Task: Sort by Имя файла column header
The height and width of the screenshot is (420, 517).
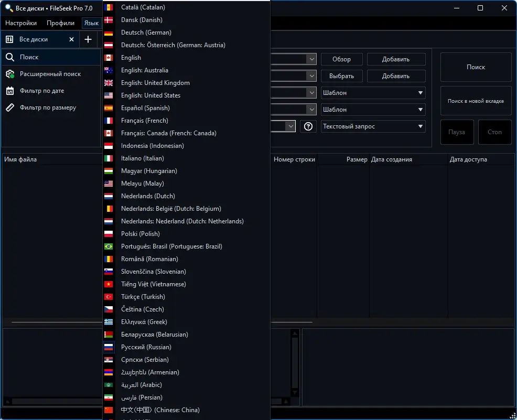Action: point(20,159)
